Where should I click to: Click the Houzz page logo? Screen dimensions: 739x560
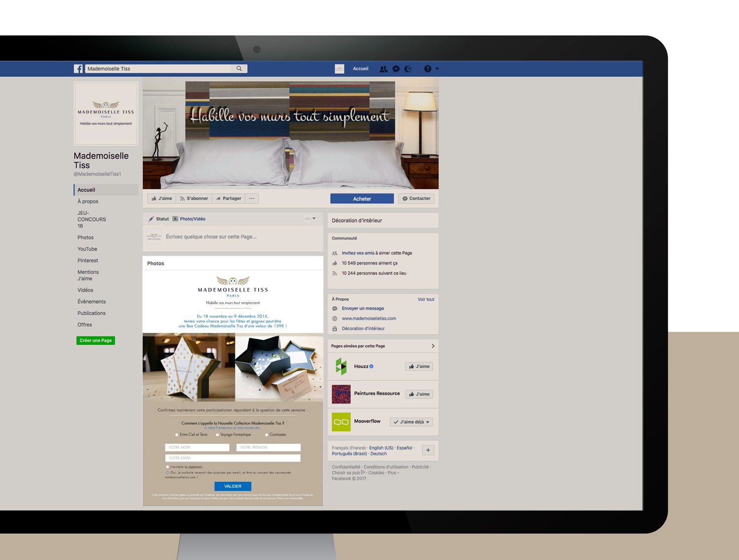pyautogui.click(x=341, y=366)
